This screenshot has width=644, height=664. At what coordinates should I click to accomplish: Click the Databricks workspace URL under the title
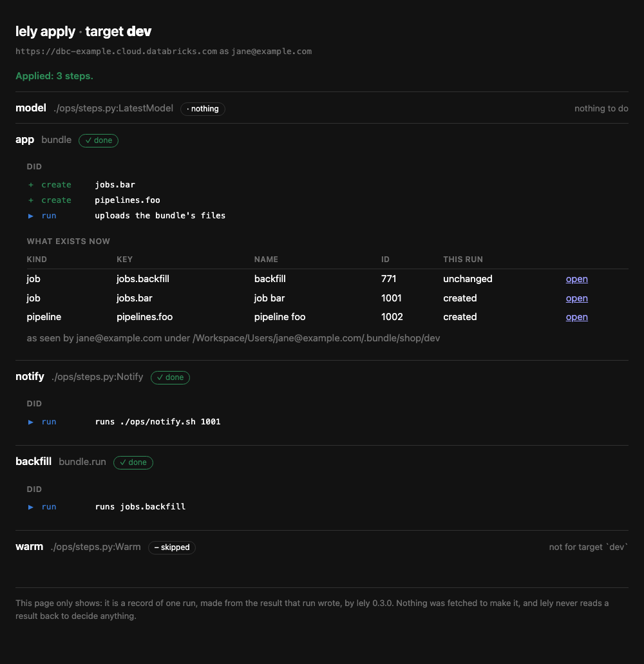(x=117, y=52)
